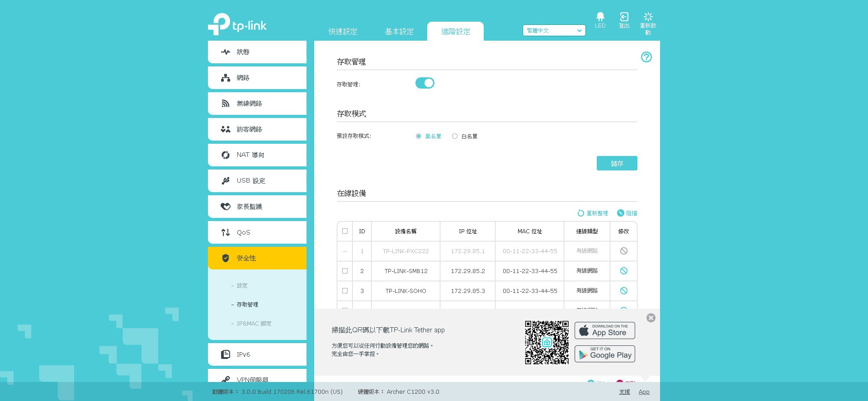This screenshot has width=868, height=401.
Task: Select the 設定 security submenu item
Action: click(x=242, y=286)
